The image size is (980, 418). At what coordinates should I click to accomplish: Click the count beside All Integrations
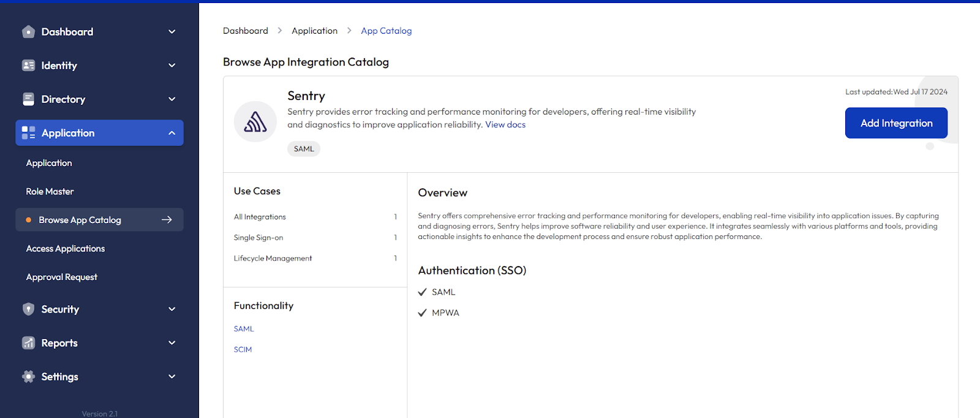tap(396, 217)
